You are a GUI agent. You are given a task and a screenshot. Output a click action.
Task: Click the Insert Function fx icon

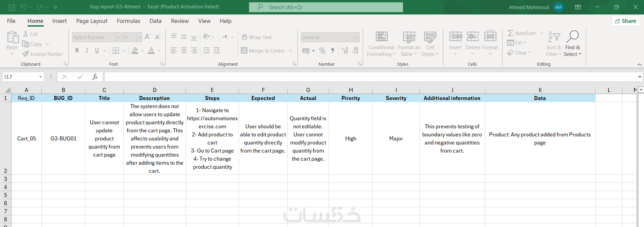(95, 77)
